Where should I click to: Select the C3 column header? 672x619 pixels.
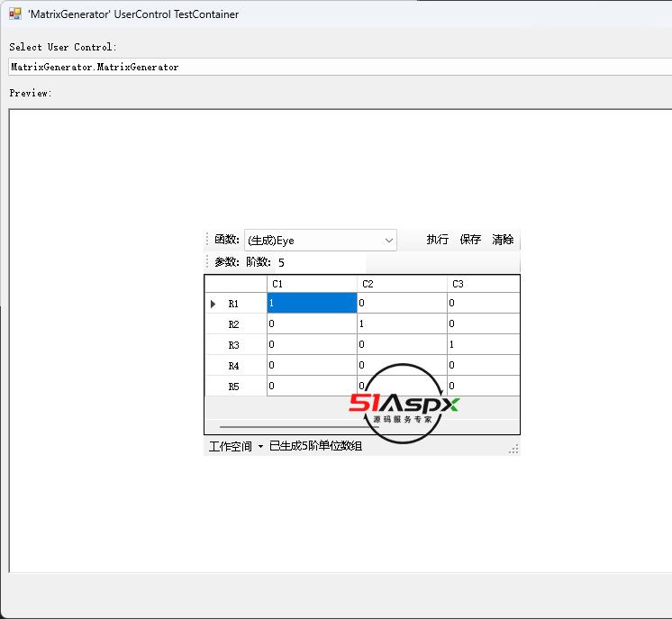[483, 284]
